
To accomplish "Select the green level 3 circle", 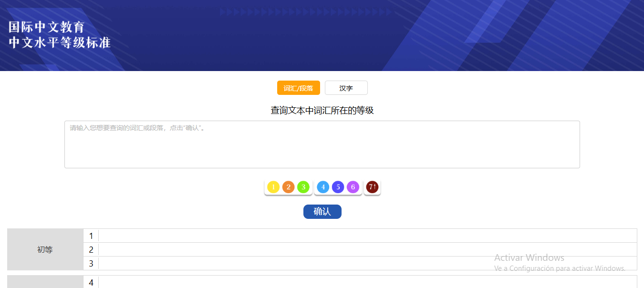I will [303, 187].
